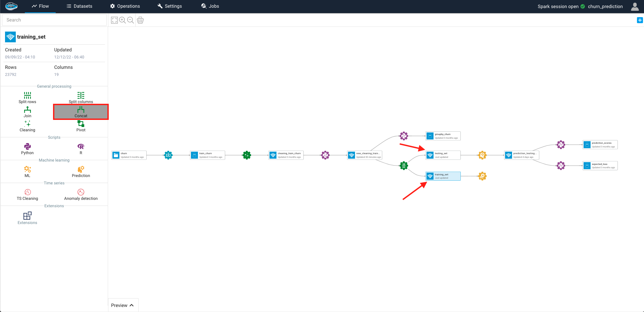Open the Anomaly detection tool

[81, 194]
